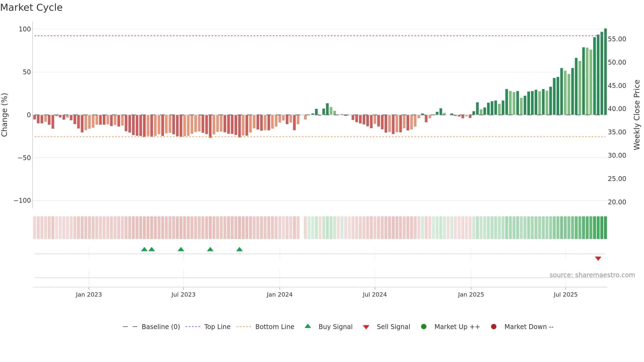Click the 40.00 price tick label

tap(617, 109)
